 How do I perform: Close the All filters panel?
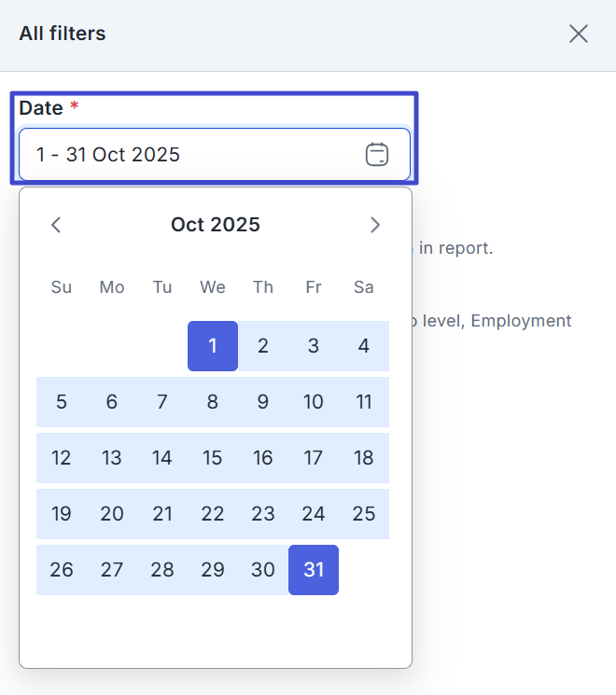click(579, 34)
